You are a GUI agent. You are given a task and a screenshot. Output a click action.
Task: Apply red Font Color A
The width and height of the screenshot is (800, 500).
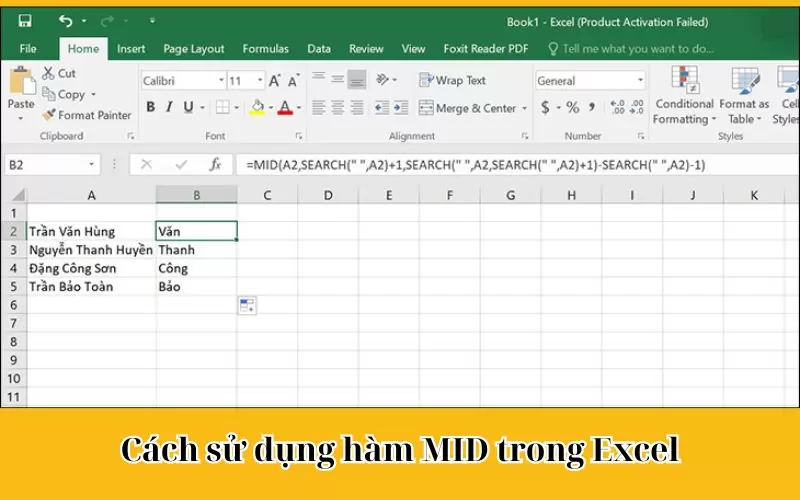tap(285, 108)
